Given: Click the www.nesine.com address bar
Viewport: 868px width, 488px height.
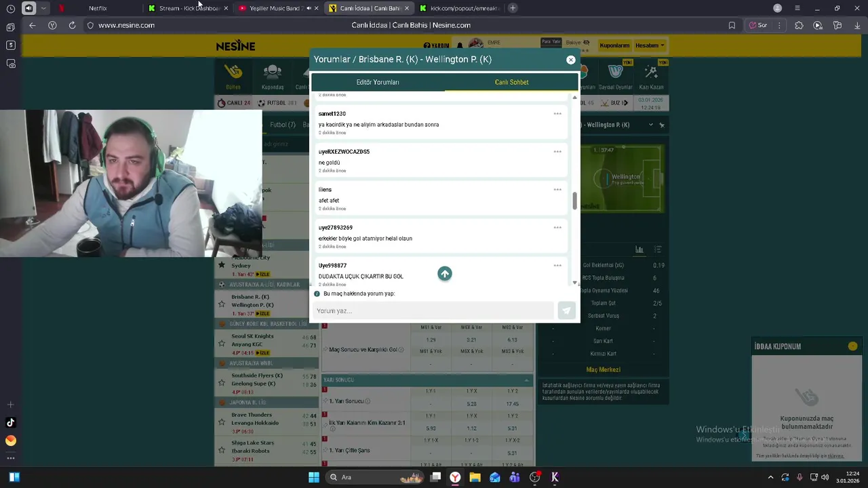Looking at the screenshot, I should click(126, 25).
